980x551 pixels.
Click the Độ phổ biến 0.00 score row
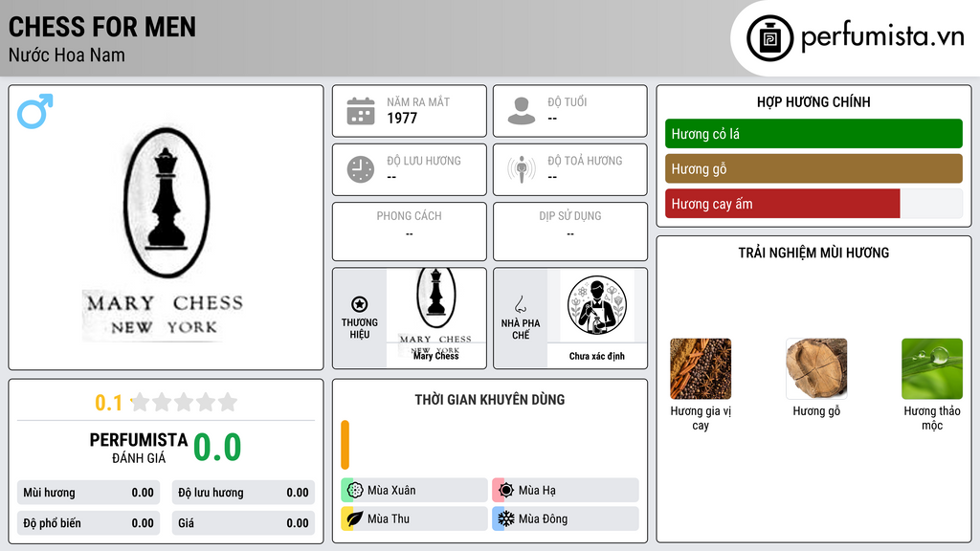pos(88,523)
